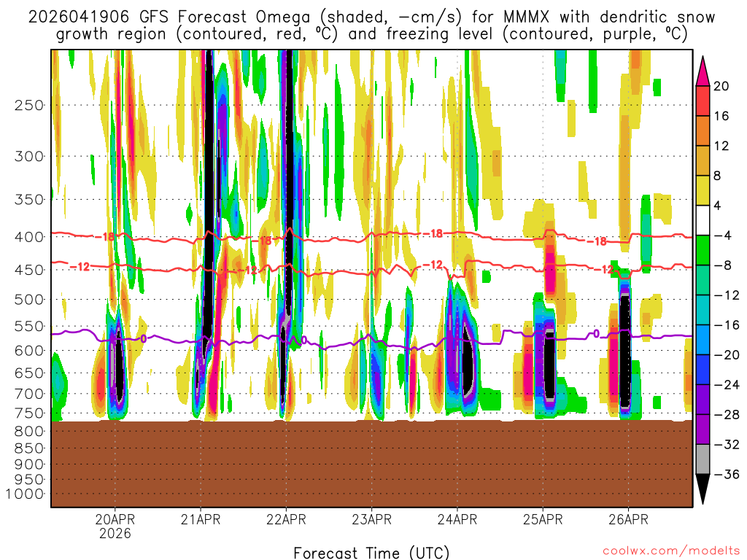747x560 pixels.
Task: Click the colorbar value label 20
Action: [x=721, y=86]
